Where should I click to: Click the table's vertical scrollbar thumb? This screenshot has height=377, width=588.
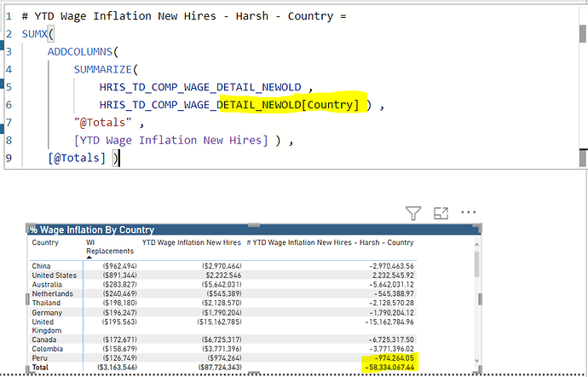coord(476,264)
